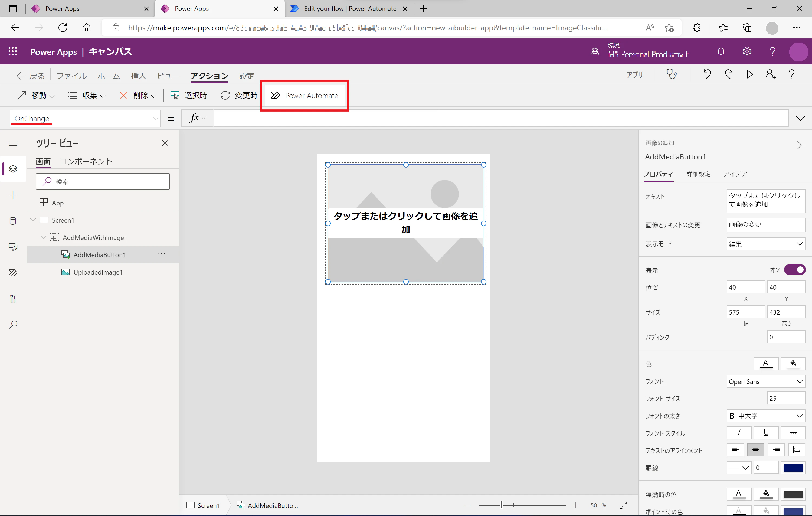Click the share user icon in the toolbar
812x516 pixels.
point(771,74)
